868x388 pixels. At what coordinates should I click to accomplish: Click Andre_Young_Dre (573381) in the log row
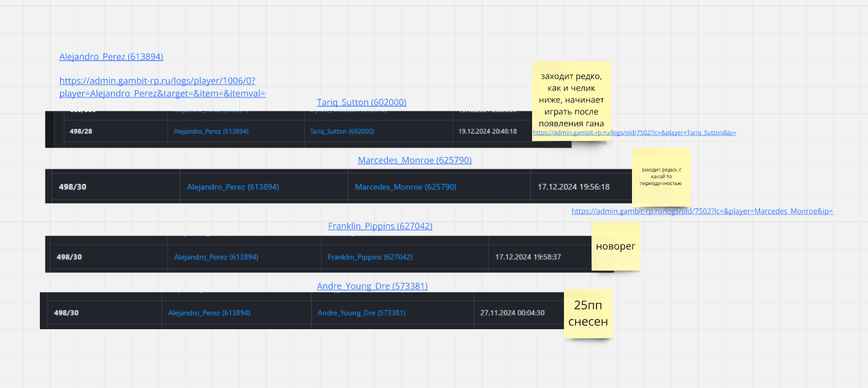coord(361,313)
